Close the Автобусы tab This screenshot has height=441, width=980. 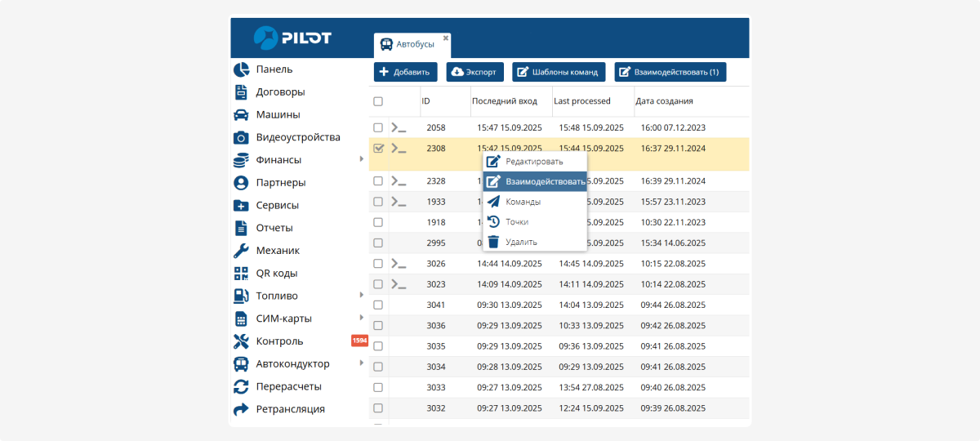coord(446,38)
